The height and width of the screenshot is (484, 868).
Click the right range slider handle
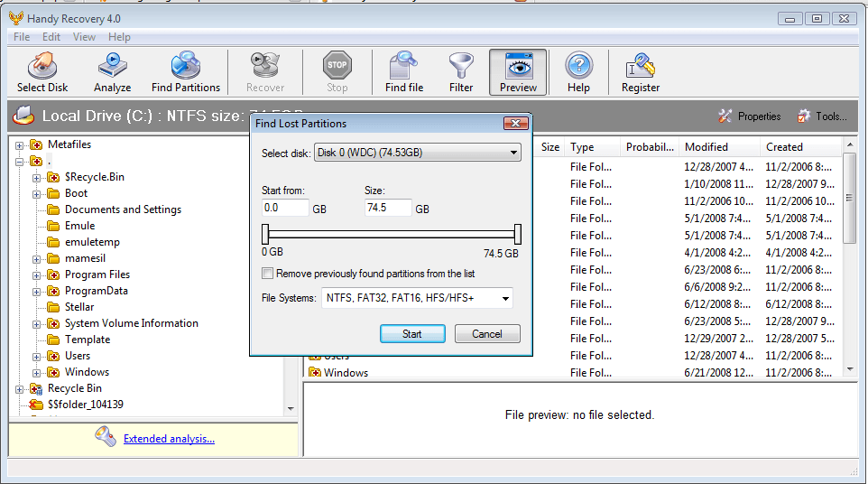(518, 234)
